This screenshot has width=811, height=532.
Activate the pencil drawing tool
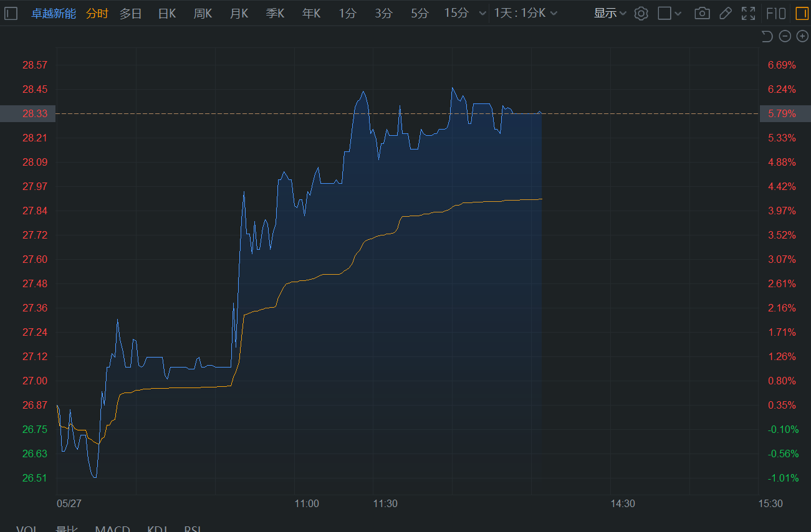point(725,13)
